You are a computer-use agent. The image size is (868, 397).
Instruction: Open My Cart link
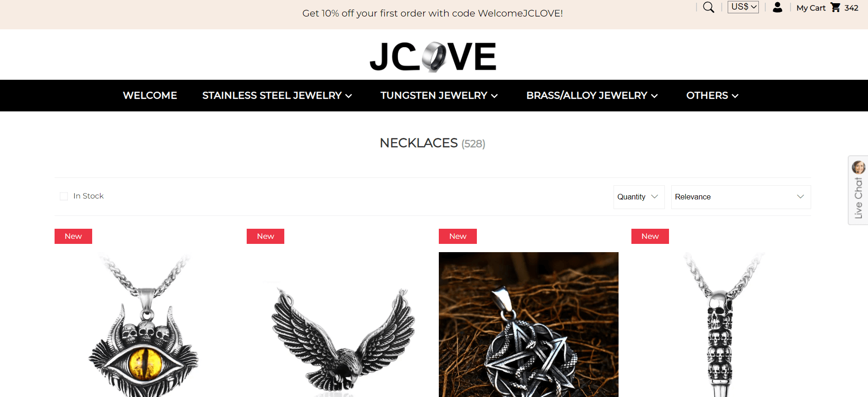pos(811,8)
